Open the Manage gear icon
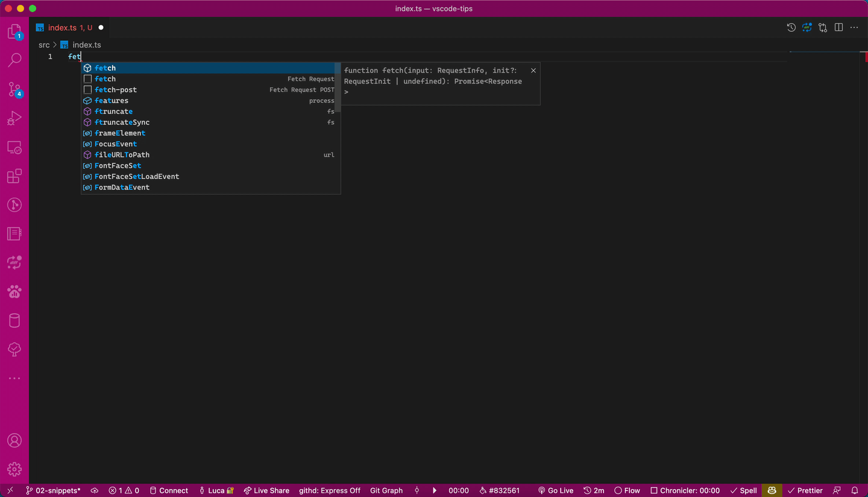868x497 pixels. pyautogui.click(x=14, y=469)
